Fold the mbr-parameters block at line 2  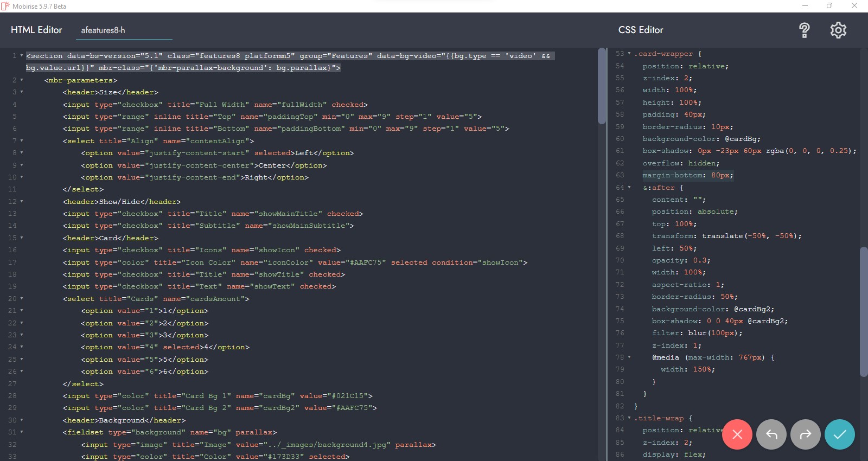[x=22, y=80]
